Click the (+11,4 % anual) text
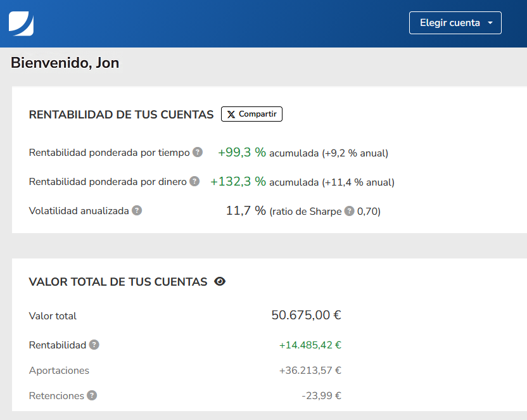 (x=359, y=182)
